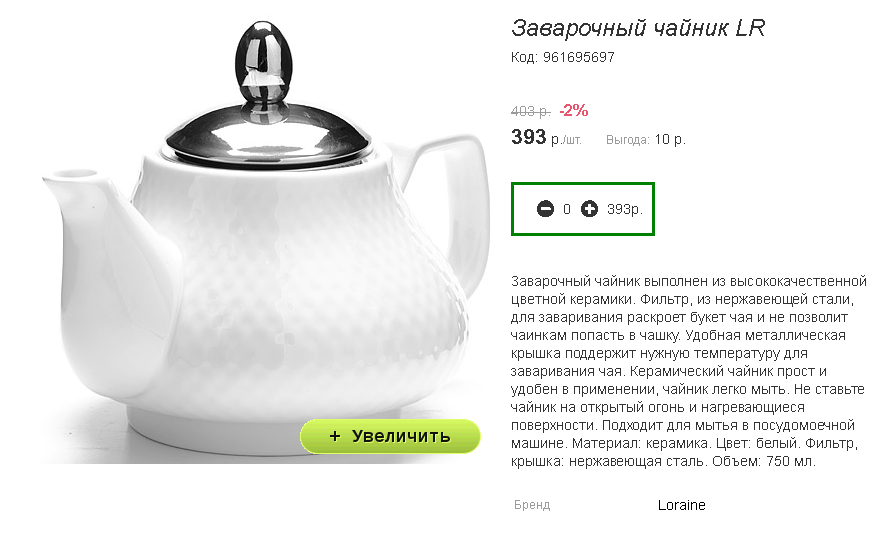Image resolution: width=884 pixels, height=541 pixels.
Task: Click the crossed-out old price 403 р.
Action: tap(530, 112)
